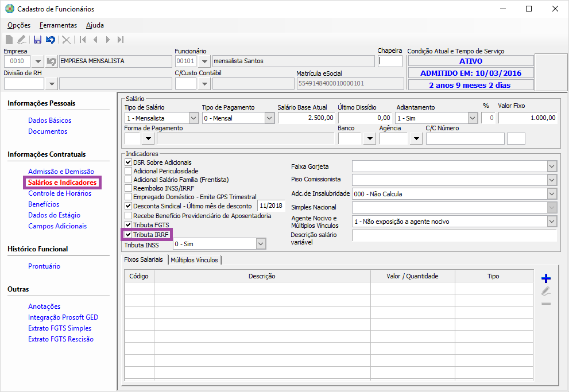Toggle Tributa FGTS checkbox

coord(129,225)
